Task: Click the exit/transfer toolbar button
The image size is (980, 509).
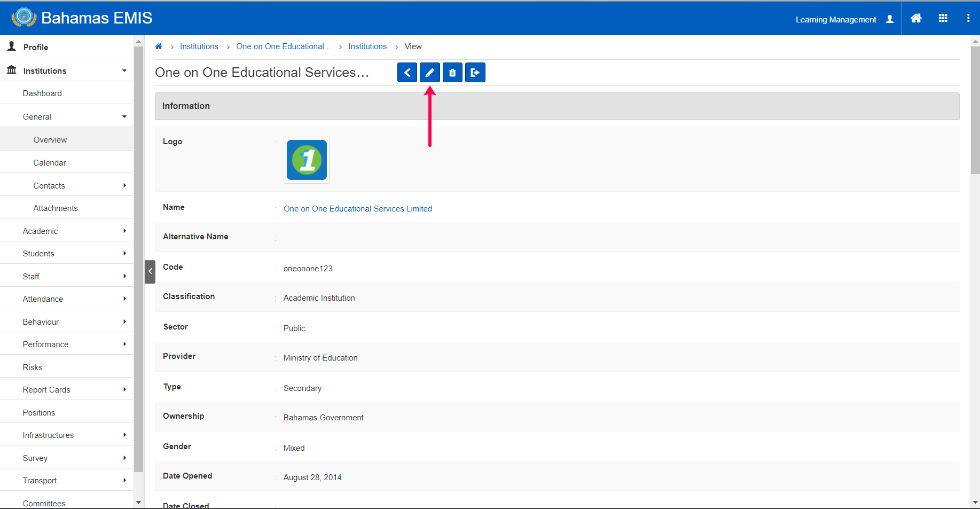Action: point(475,73)
